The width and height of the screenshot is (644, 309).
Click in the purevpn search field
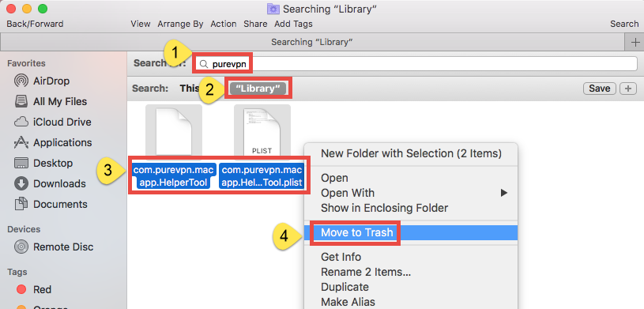[x=416, y=64]
